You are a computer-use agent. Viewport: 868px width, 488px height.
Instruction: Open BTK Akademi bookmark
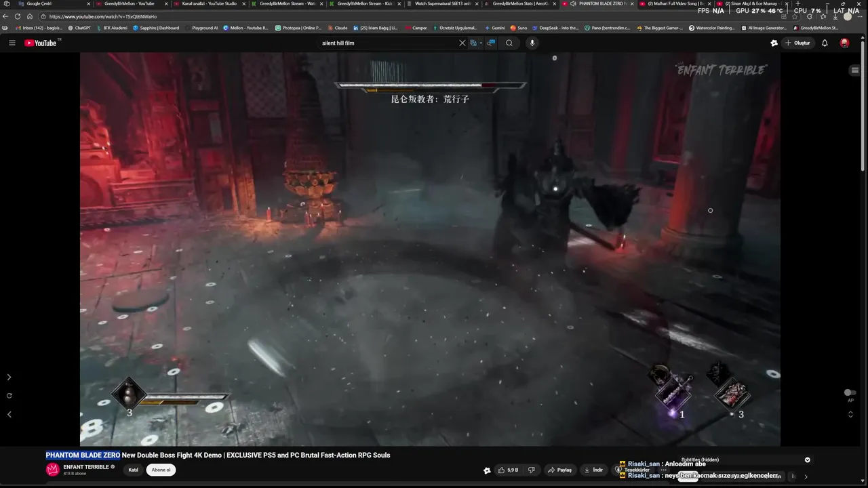pos(111,28)
